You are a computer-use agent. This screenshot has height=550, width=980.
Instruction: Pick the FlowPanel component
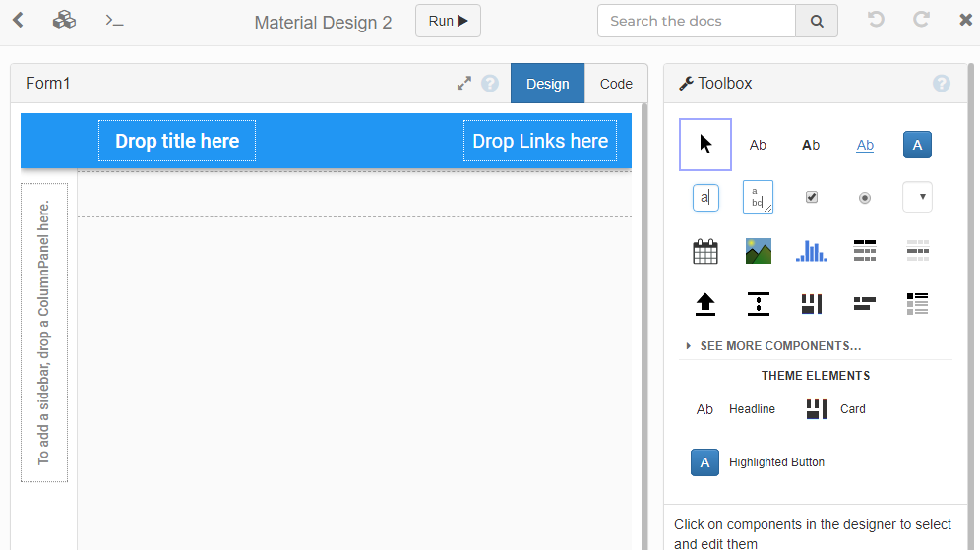(x=864, y=304)
